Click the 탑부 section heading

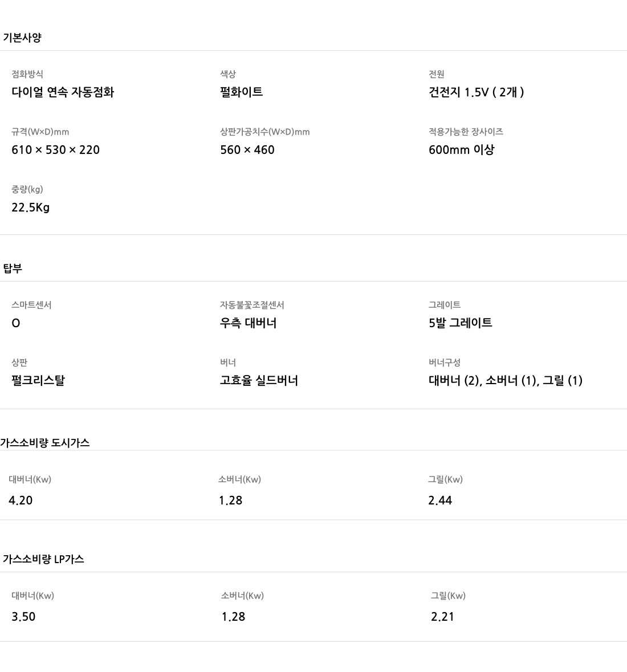point(13,268)
